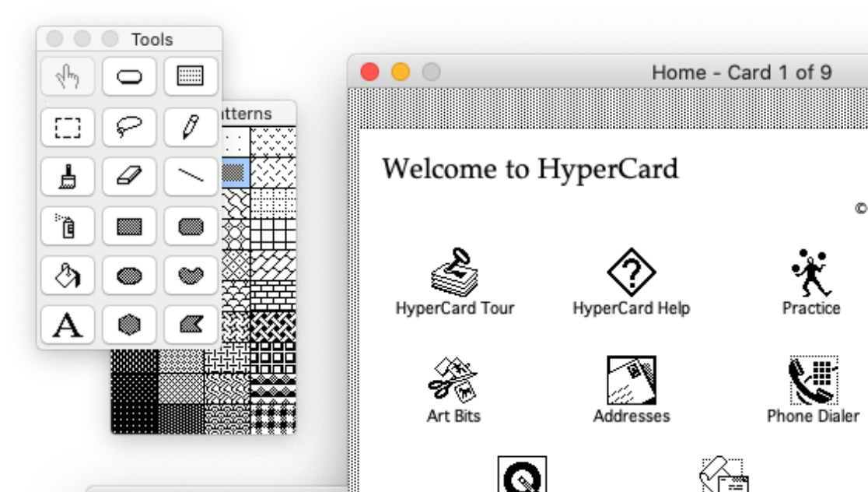Select the plain square grid pattern swatch
This screenshot has height=492, width=868.
click(x=273, y=234)
